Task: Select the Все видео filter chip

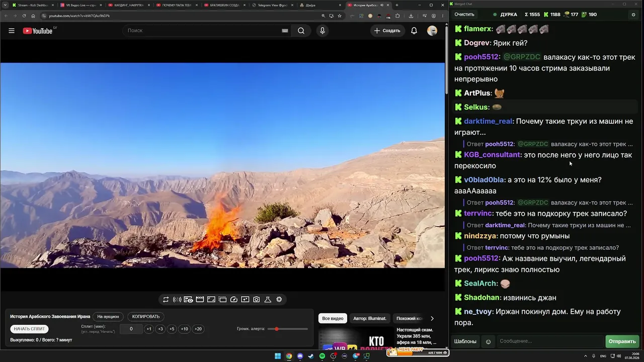Action: click(x=333, y=319)
